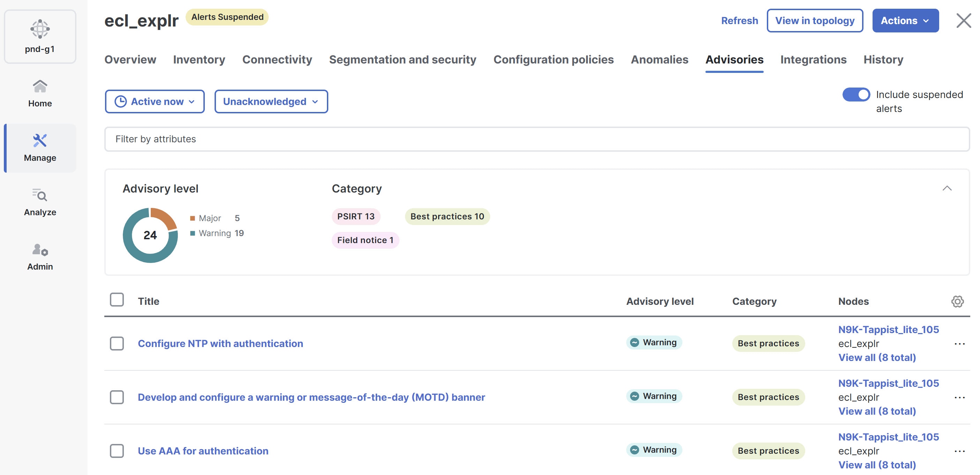Click View in topology button
Viewport: 980px width, 475px height.
pyautogui.click(x=815, y=21)
